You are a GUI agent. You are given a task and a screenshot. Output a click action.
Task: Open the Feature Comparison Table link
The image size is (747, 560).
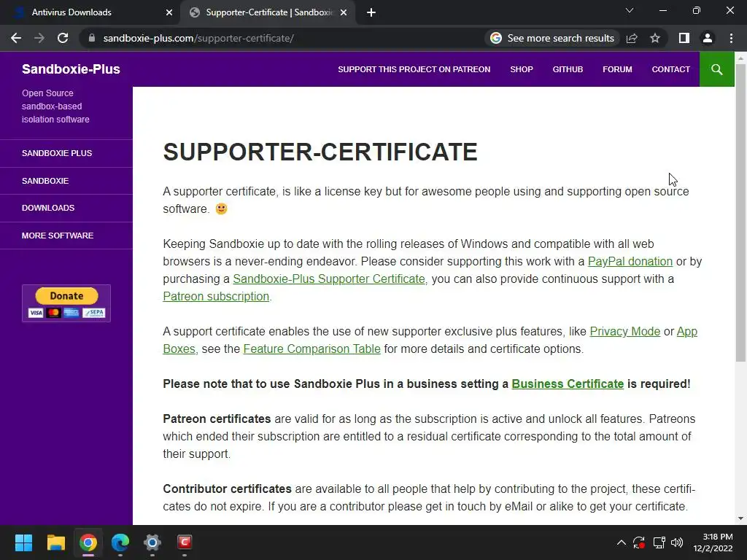pyautogui.click(x=311, y=349)
